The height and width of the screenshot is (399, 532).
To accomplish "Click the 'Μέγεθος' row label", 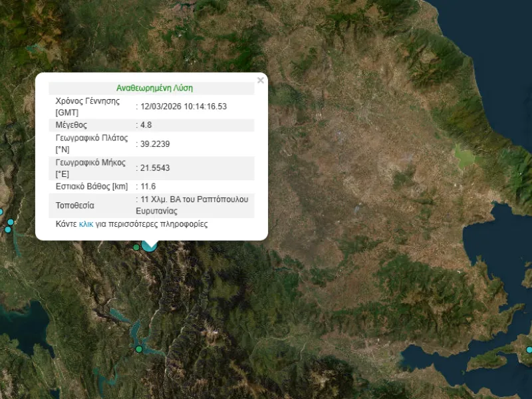I will tap(71, 125).
